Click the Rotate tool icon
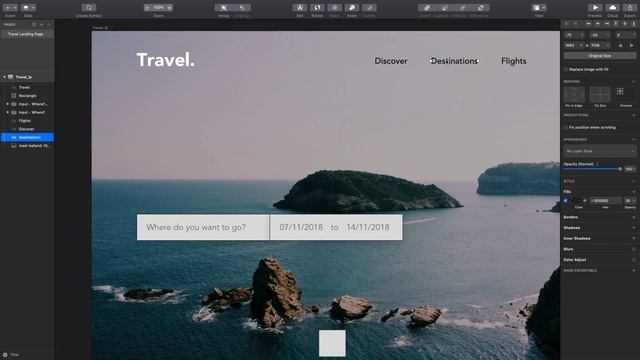Viewport: 640px width, 360px height. pos(317,8)
